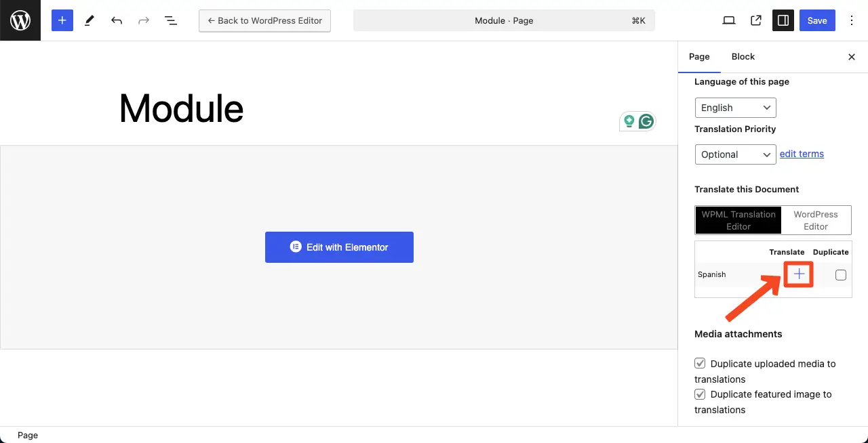Viewport: 868px width, 443px height.
Task: Add Spanish translation plus icon
Action: click(x=800, y=274)
